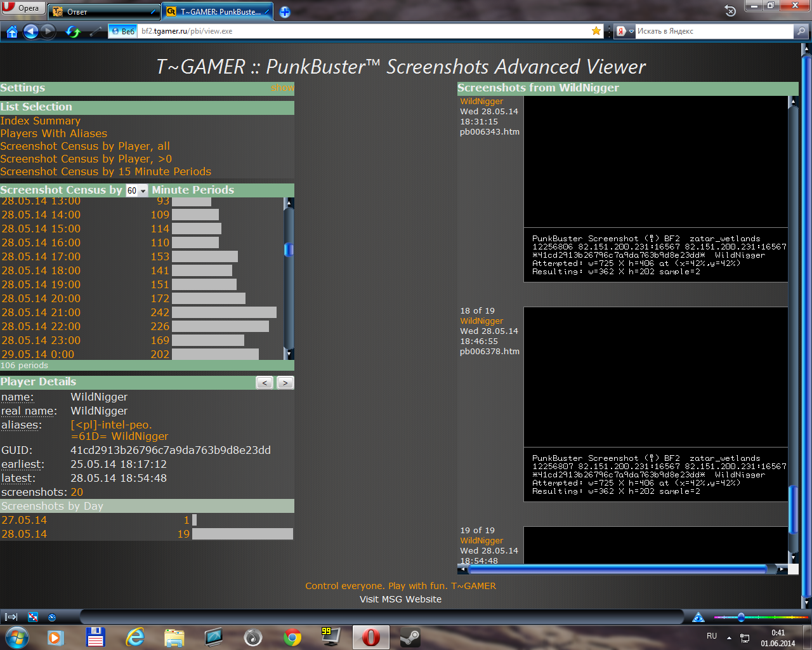Click the bookmark star in address bar

[596, 30]
